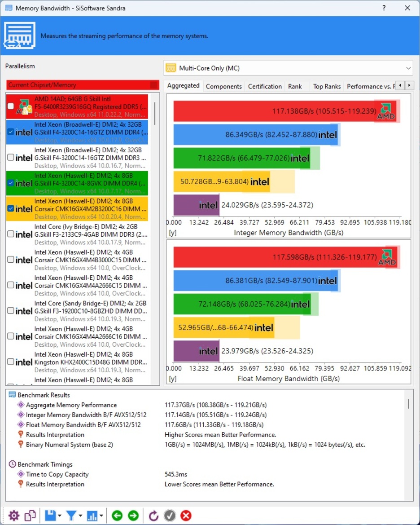Click the red X cancel icon

(186, 515)
